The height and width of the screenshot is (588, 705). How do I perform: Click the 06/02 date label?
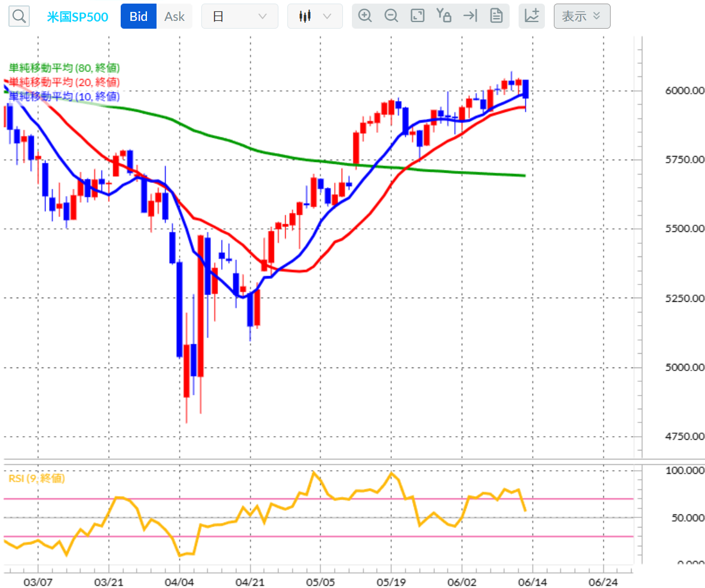coord(462,582)
